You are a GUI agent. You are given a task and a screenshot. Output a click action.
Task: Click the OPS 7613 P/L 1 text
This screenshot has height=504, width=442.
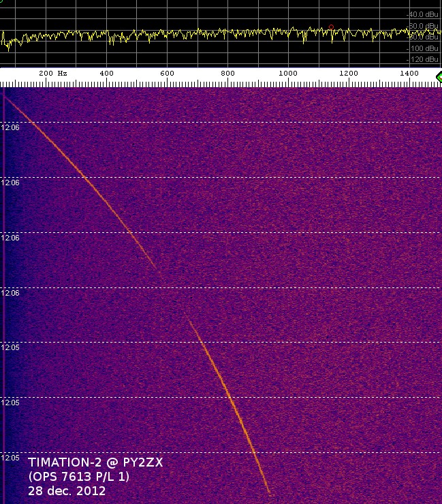[78, 477]
